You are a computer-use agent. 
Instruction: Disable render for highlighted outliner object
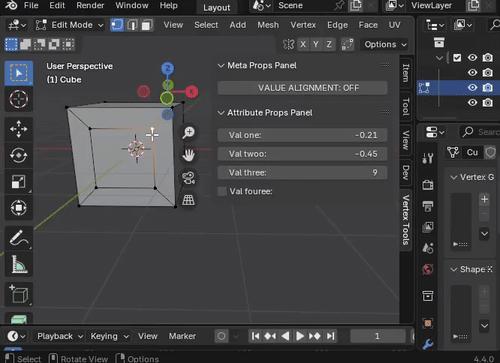pos(487,88)
